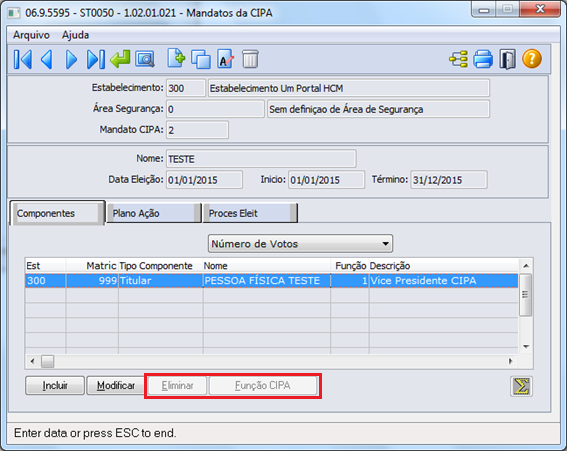This screenshot has height=451, width=568.
Task: Go to the last record
Action: pos(96,59)
